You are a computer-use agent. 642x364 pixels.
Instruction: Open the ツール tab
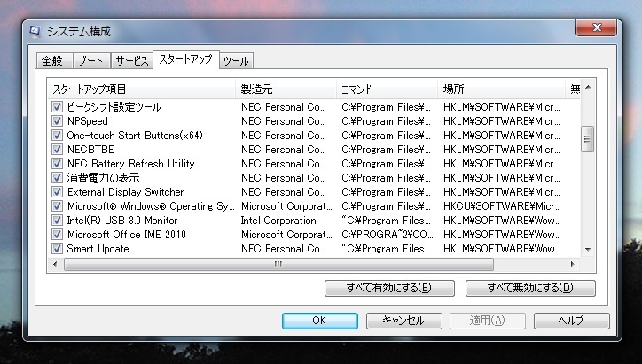[x=236, y=61]
